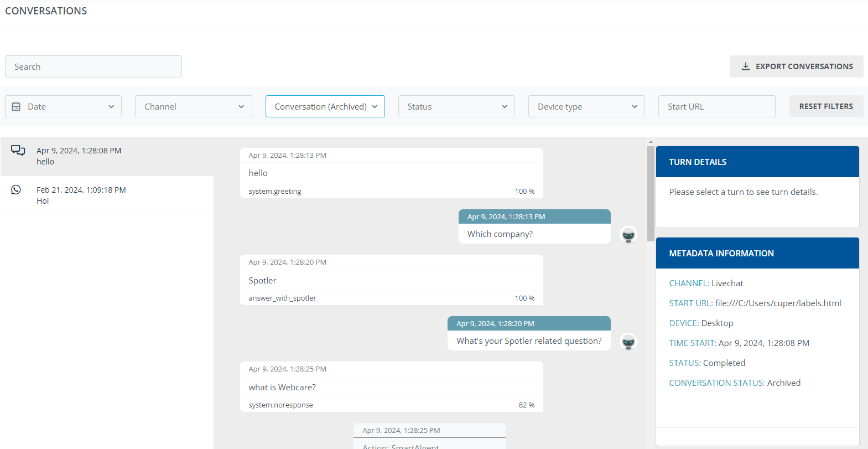Click the Start URL file path in metadata
The image size is (868, 449).
click(778, 303)
